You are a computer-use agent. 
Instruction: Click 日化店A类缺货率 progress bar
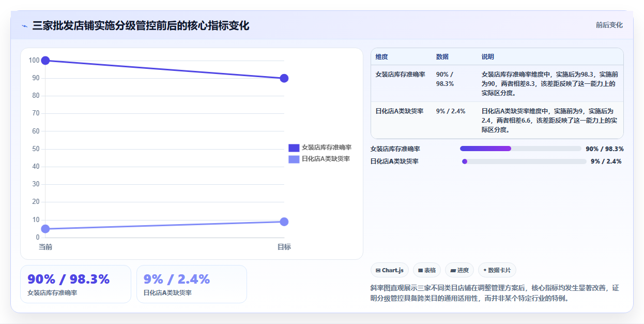[x=524, y=161]
